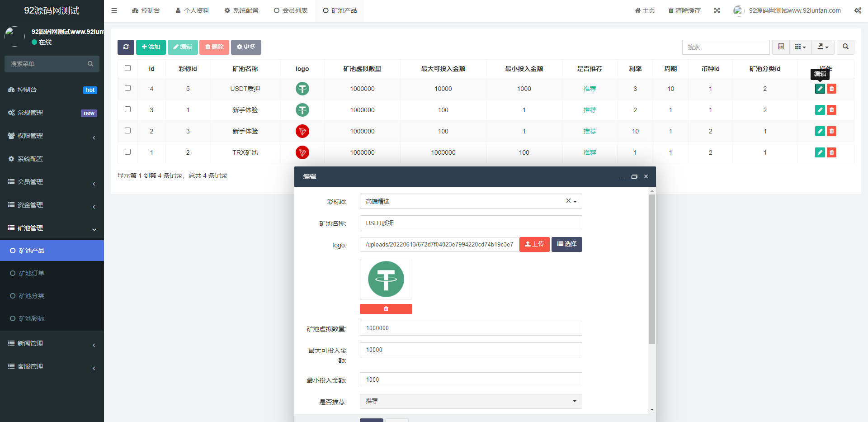Clear the 彩标id selection with X

(568, 201)
